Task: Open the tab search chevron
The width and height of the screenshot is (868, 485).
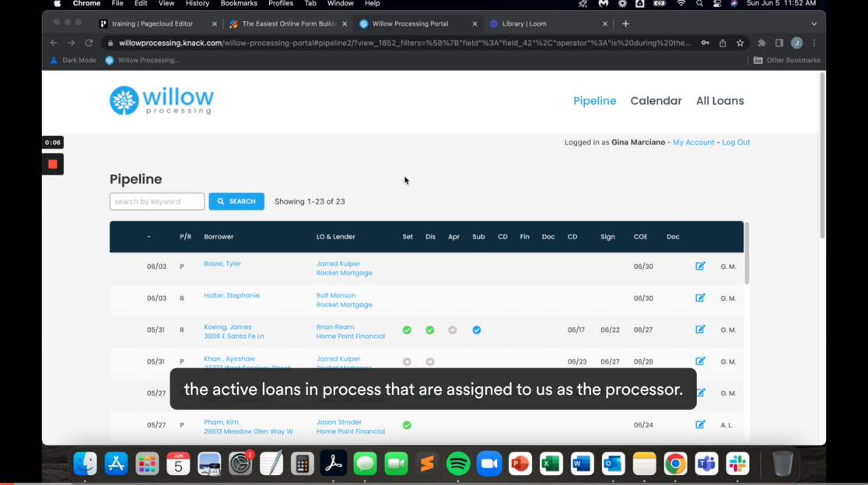Action: (814, 23)
